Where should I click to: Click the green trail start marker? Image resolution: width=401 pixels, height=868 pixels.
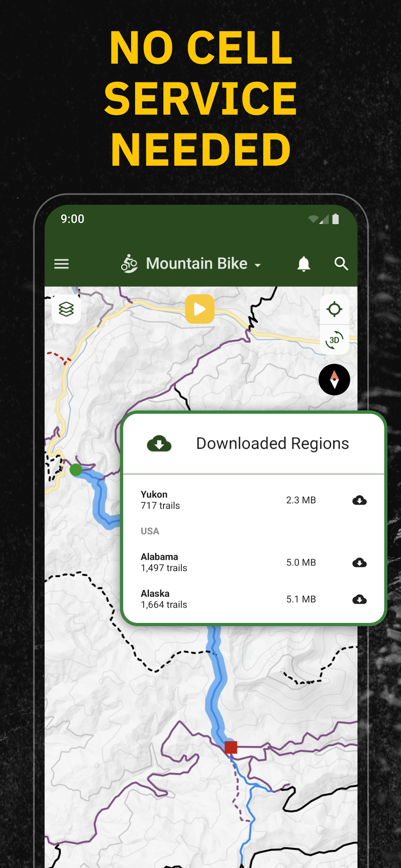click(76, 470)
